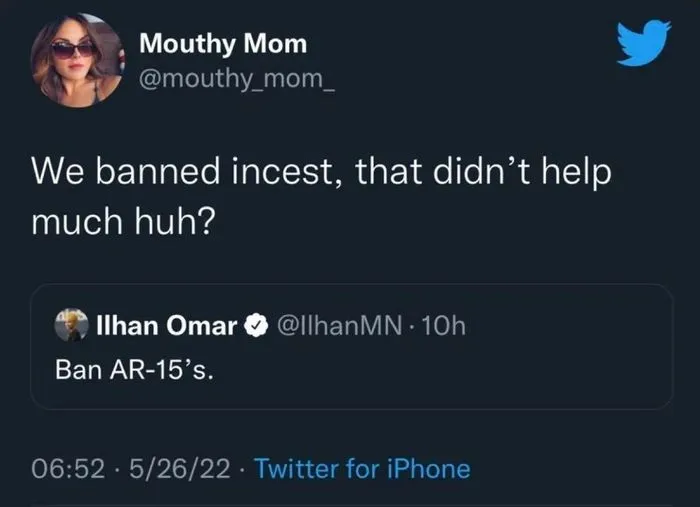Click the Twitter bird logo
700x507 pixels.
[x=643, y=44]
